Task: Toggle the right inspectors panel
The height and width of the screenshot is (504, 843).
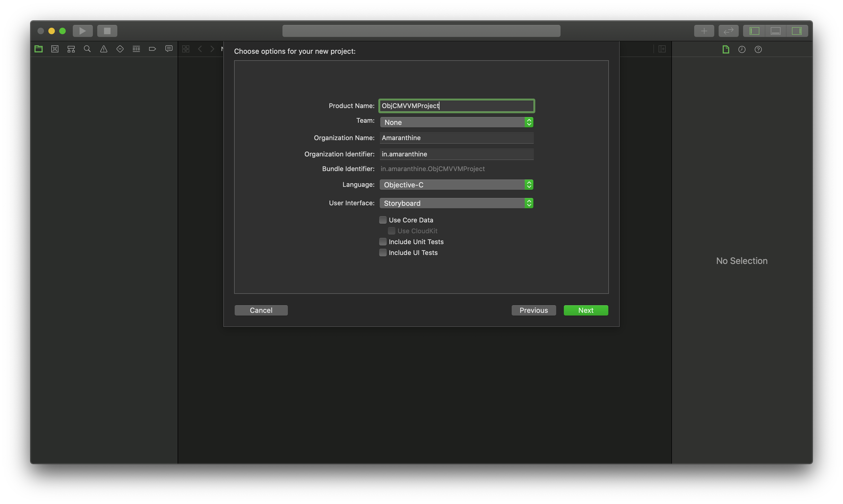Action: pyautogui.click(x=797, y=31)
